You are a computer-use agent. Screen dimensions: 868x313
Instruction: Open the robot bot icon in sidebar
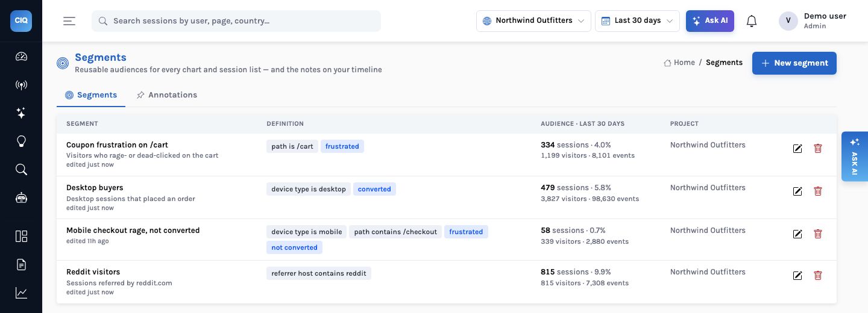(x=21, y=197)
